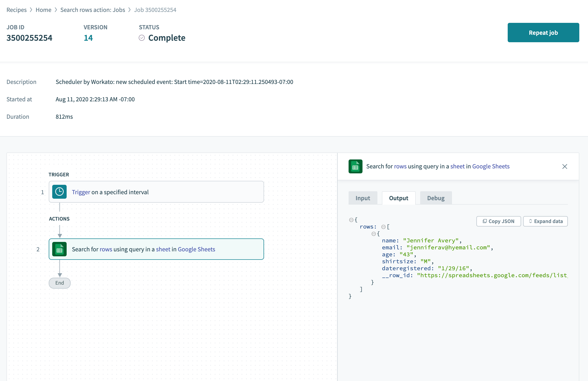This screenshot has height=381, width=588.
Task: Close the step details panel
Action: (x=565, y=166)
